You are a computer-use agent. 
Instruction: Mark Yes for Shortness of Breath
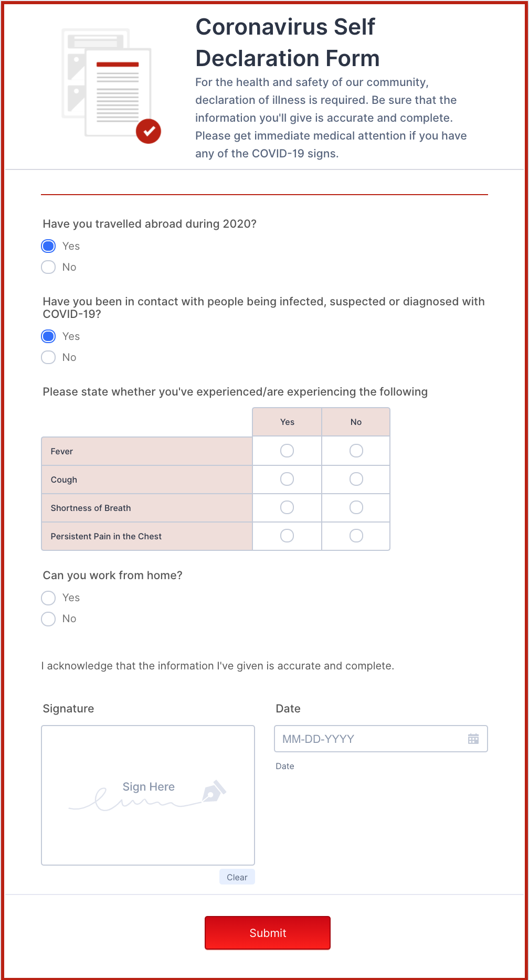click(x=287, y=507)
